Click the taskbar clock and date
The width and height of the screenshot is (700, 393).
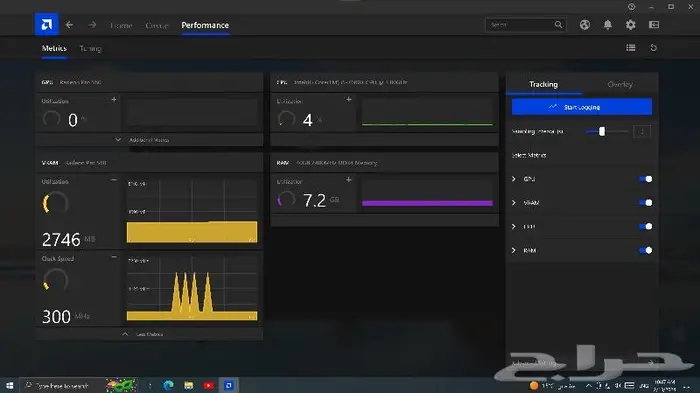664,385
